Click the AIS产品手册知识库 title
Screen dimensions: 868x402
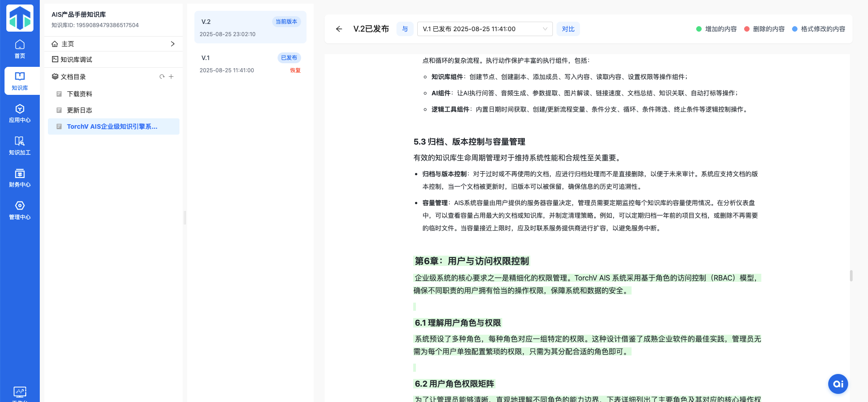click(x=79, y=14)
